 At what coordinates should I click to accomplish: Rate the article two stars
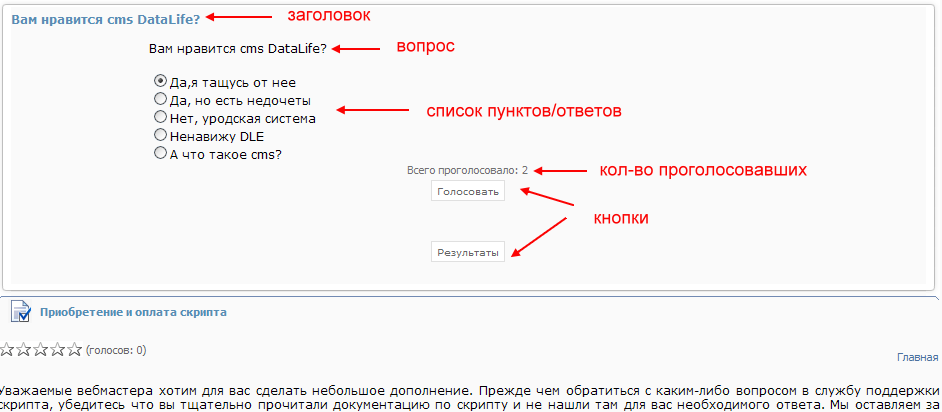24,350
